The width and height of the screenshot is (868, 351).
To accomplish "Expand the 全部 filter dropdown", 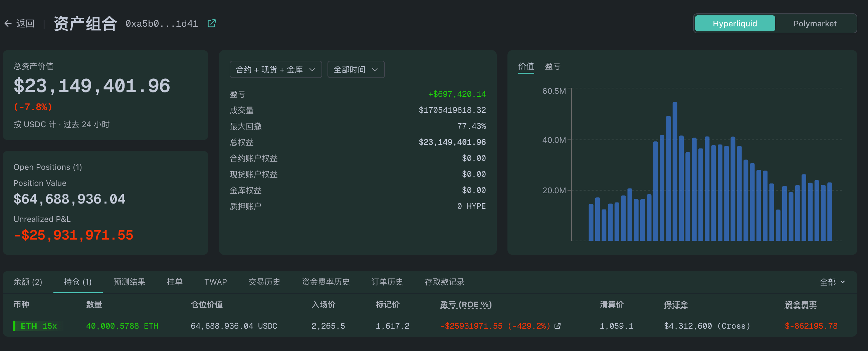I will click(832, 282).
